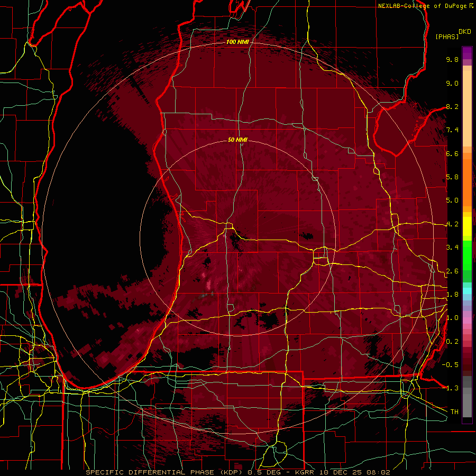Click the TH threshold label
This screenshot has width=476, height=476.
coord(454,412)
